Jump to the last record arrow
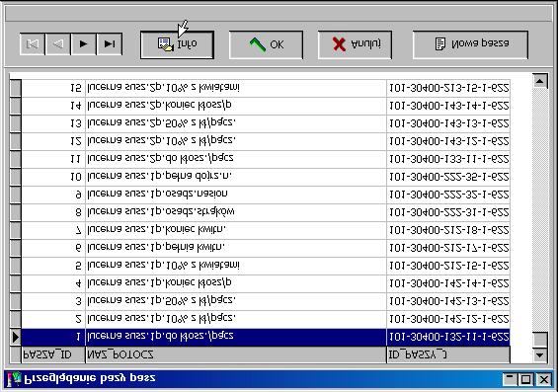Viewport: 558px width, 392px height. click(x=110, y=44)
